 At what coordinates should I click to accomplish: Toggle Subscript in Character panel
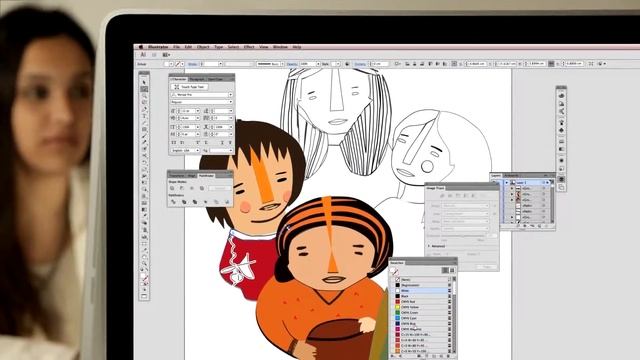tap(206, 142)
